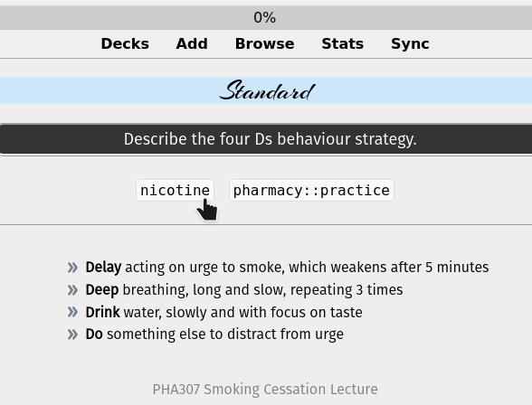532x405 pixels.
Task: Click the chevron bullet beside Deep
Action: coord(72,290)
